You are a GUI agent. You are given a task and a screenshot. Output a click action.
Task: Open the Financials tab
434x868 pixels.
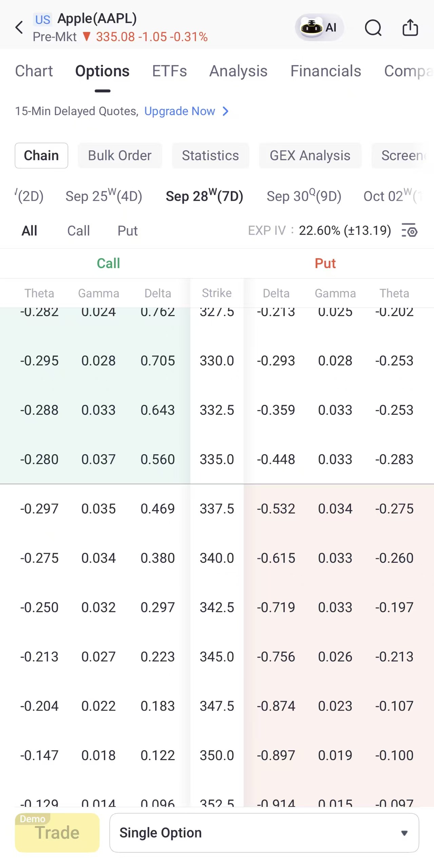pos(325,71)
